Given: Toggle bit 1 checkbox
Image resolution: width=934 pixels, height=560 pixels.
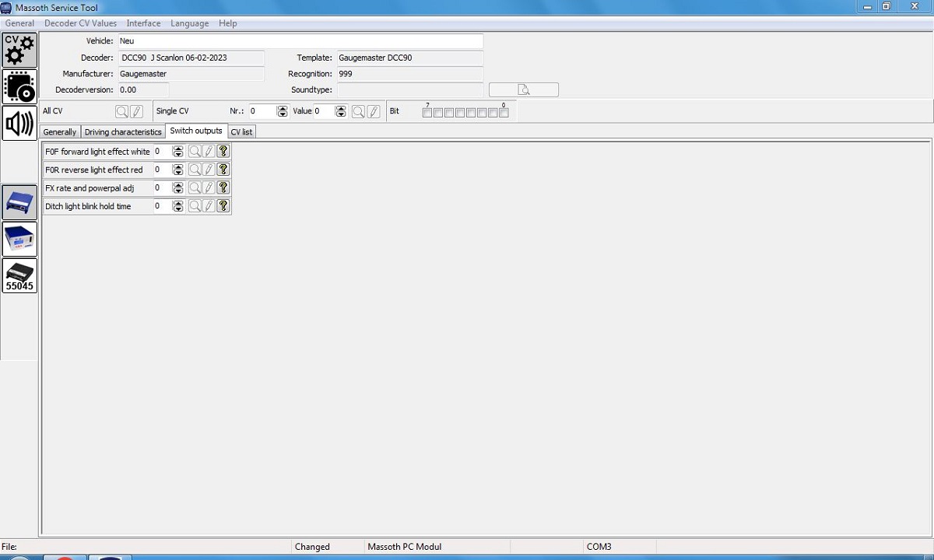Looking at the screenshot, I should [493, 113].
